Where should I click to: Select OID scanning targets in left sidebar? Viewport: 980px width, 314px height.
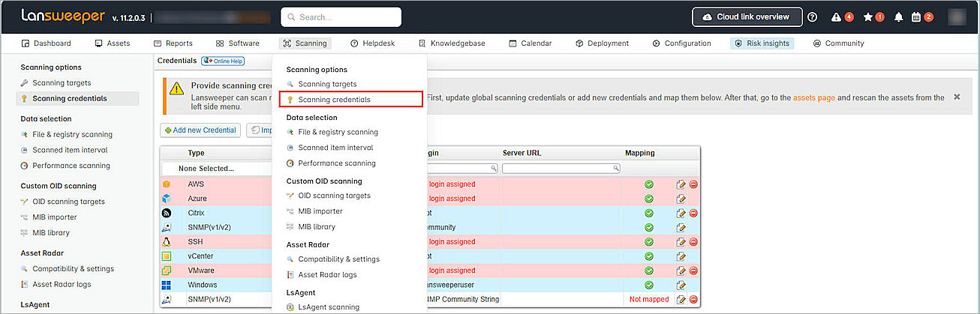pyautogui.click(x=68, y=202)
